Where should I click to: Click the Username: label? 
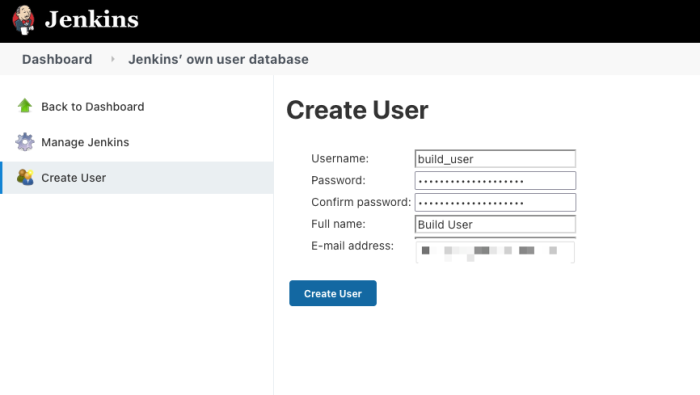(x=340, y=158)
